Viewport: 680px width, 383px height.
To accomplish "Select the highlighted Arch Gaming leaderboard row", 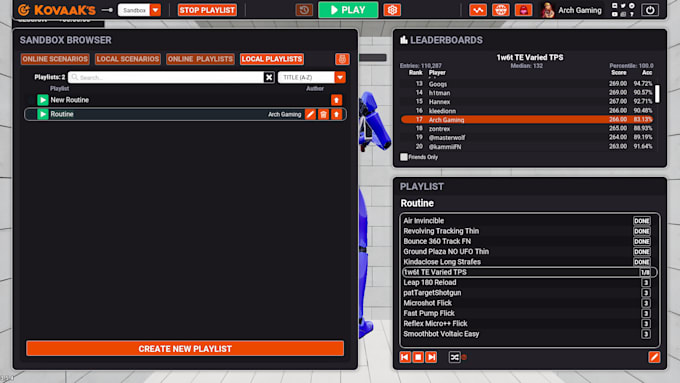I will coord(527,120).
